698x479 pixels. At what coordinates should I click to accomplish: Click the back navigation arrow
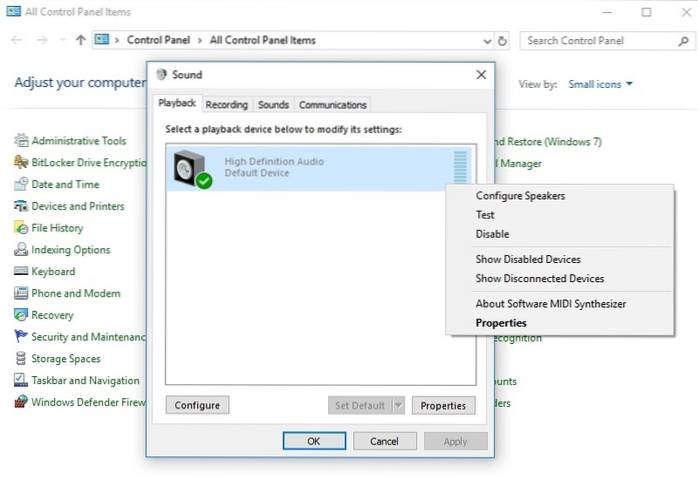[17, 40]
